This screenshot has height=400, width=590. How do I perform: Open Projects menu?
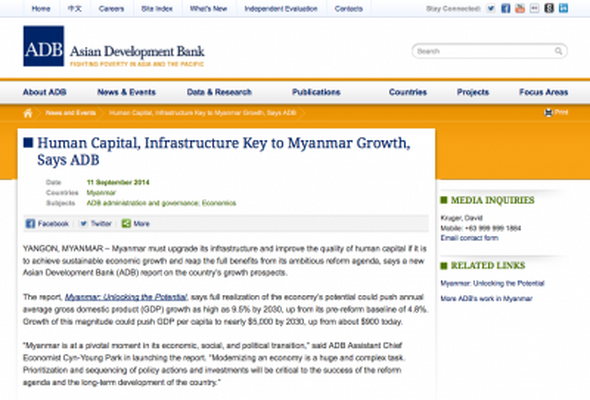point(473,92)
